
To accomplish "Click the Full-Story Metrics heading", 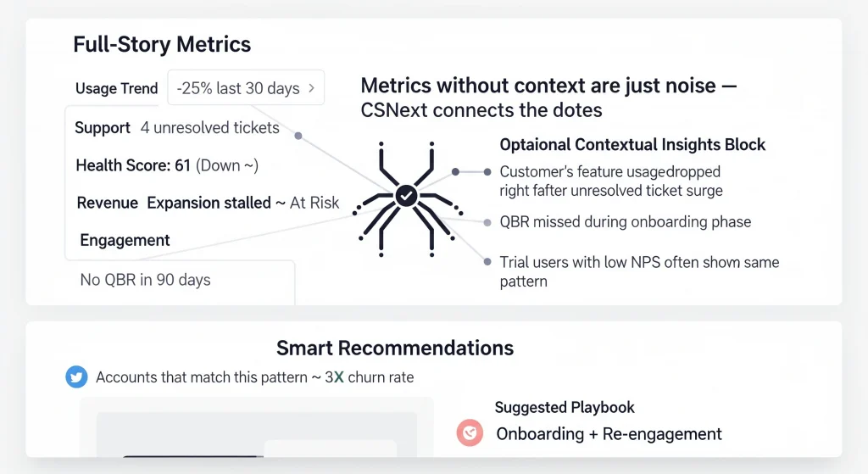I will [x=162, y=44].
